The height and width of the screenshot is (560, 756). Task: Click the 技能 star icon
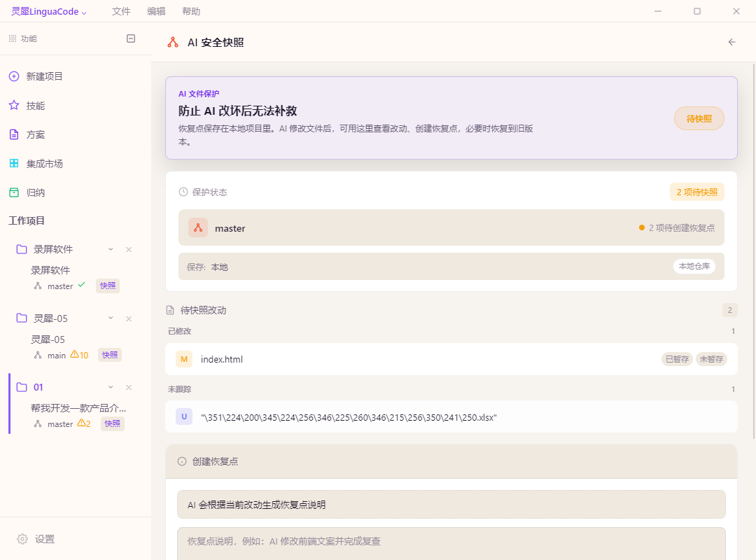(14, 105)
